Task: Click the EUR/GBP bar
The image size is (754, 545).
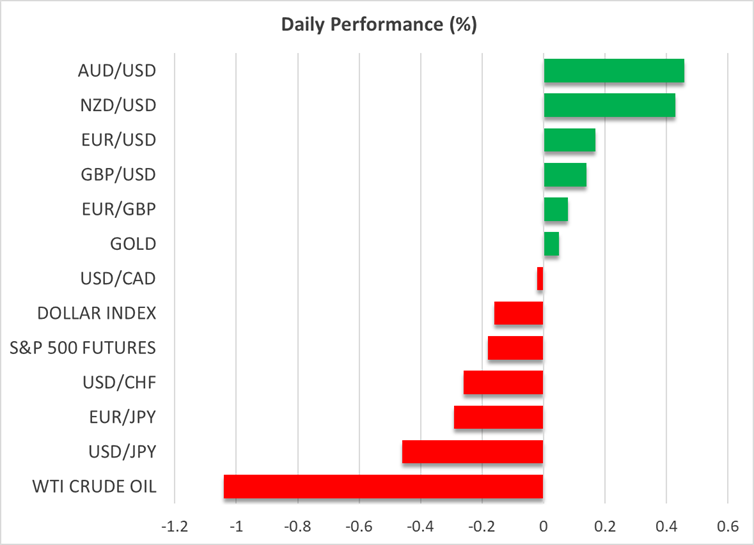Action: click(556, 209)
